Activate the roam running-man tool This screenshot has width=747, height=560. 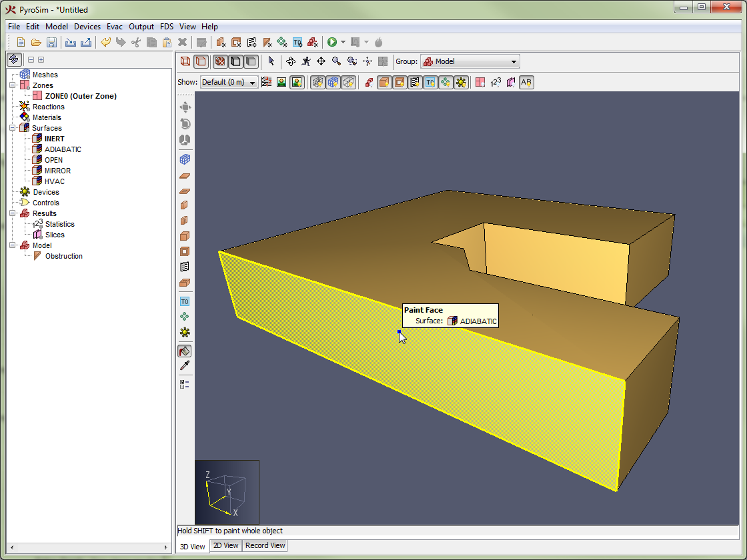point(306,61)
